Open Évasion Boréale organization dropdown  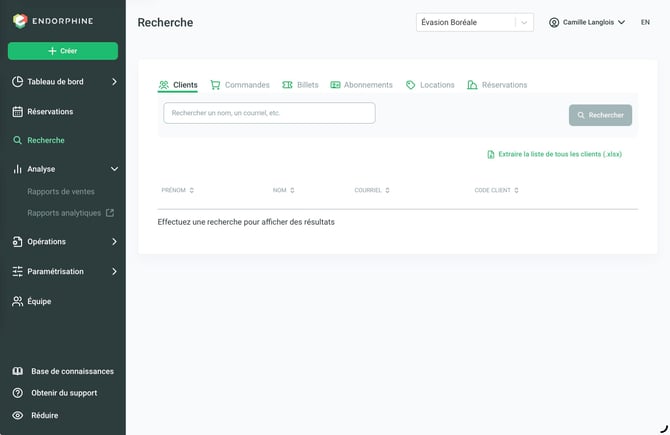475,22
